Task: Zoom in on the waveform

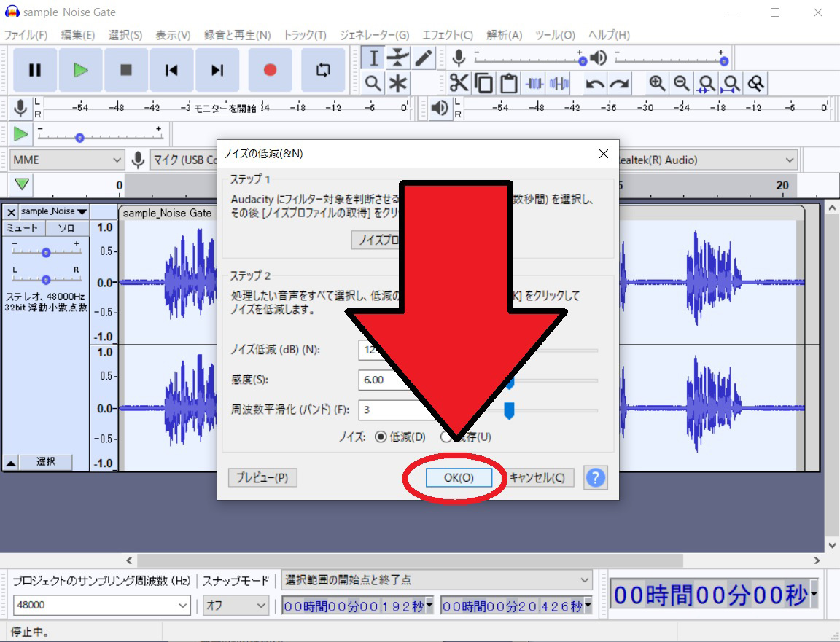Action: (x=657, y=84)
